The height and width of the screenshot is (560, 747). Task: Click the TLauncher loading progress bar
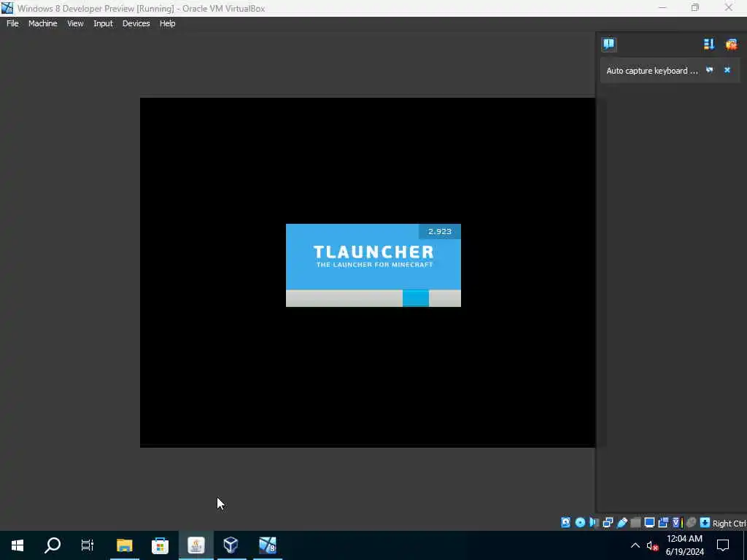tap(373, 298)
